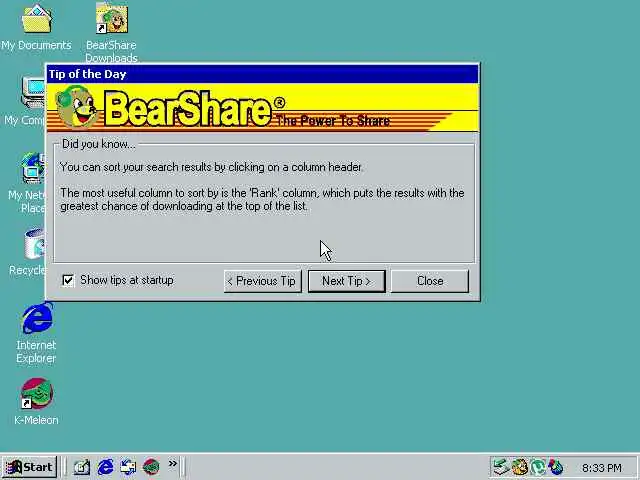640x480 pixels.
Task: Go back with Previous Tip button
Action: point(262,281)
